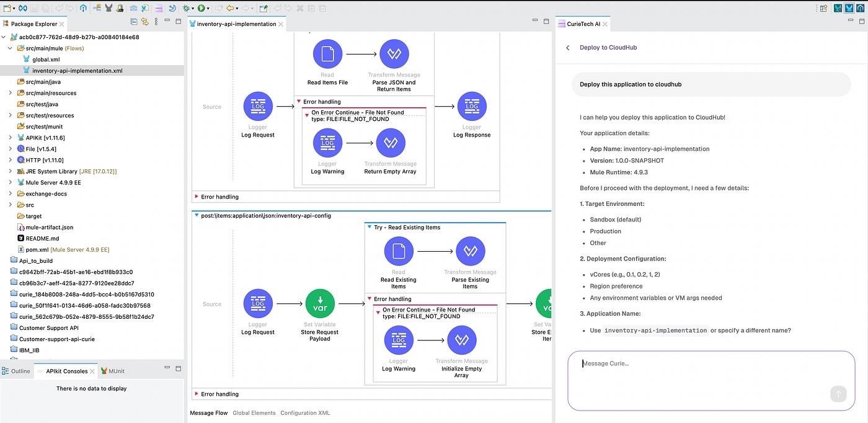
Task: Select the curie_184b8008 project
Action: tap(82, 294)
